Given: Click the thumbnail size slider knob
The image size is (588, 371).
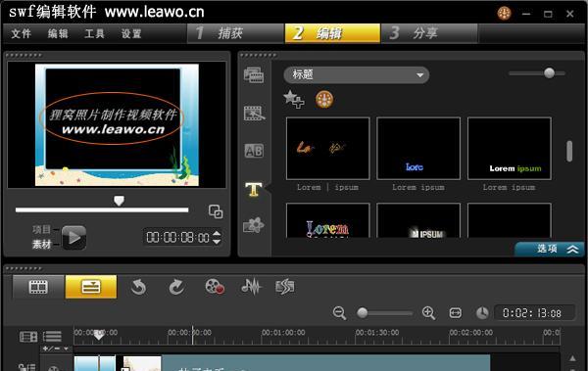Looking at the screenshot, I should 550,73.
